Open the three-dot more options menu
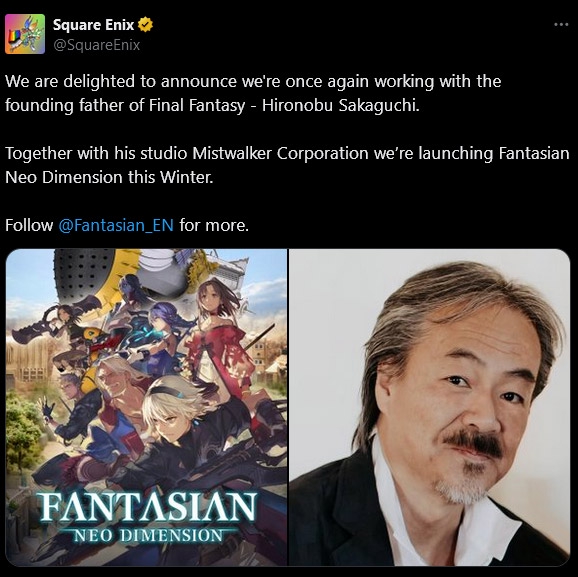 [561, 25]
